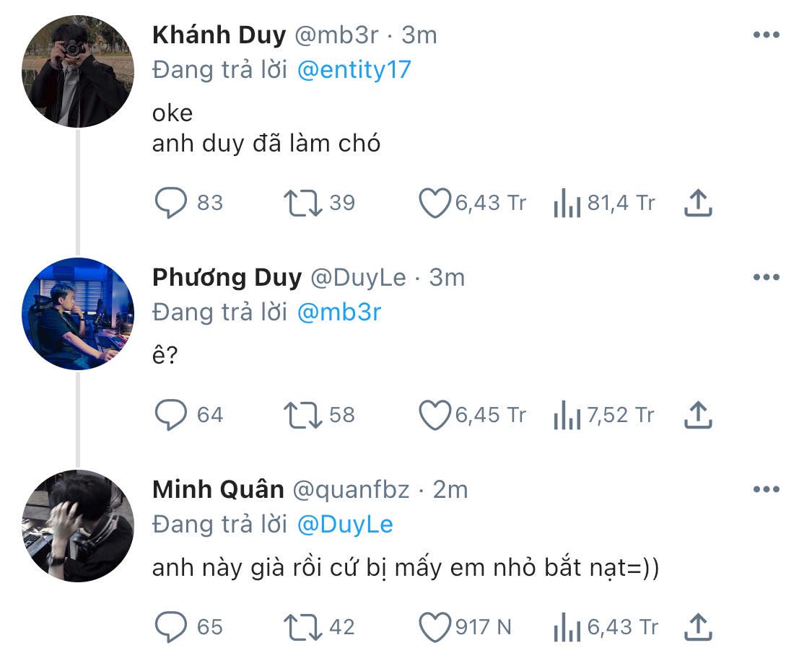Like the tweet by Khánh Duy
The width and height of the screenshot is (812, 653).
tap(435, 203)
